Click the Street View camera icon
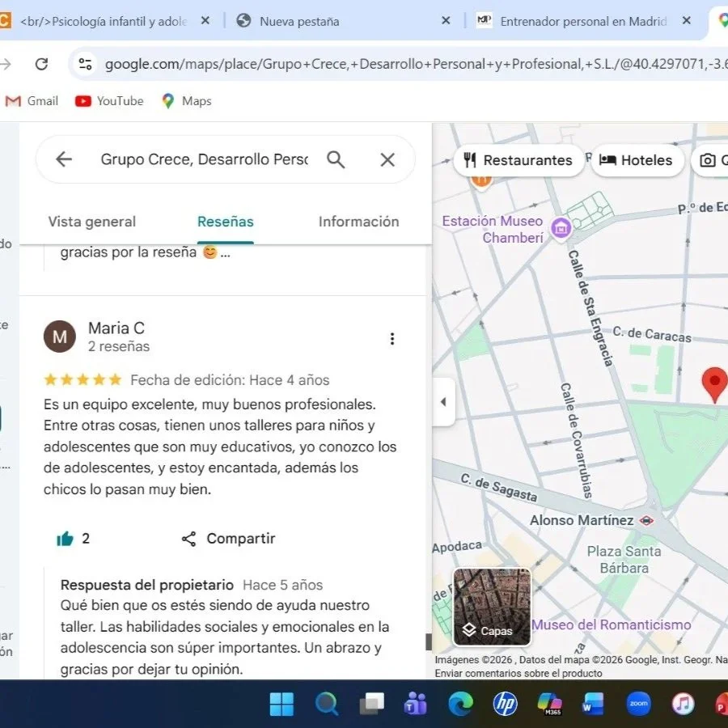This screenshot has width=728, height=728. [709, 160]
